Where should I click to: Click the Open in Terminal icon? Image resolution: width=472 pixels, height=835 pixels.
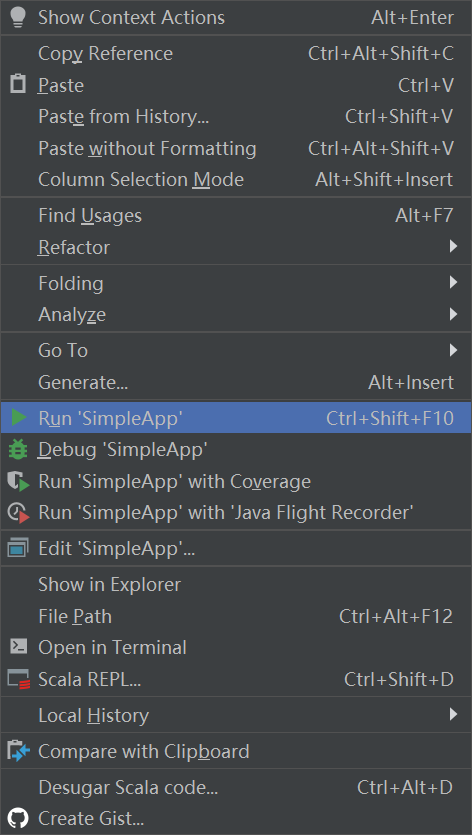[19, 647]
